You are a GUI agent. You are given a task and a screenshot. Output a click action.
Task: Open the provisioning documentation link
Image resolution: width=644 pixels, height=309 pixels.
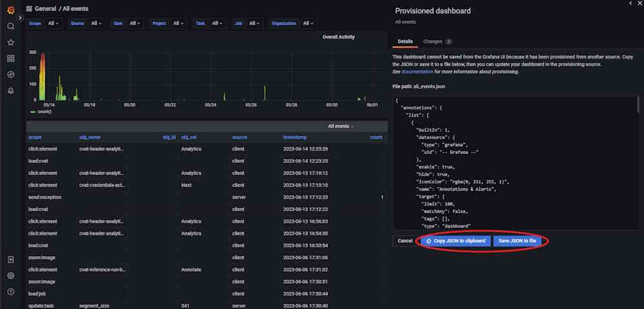(417, 71)
